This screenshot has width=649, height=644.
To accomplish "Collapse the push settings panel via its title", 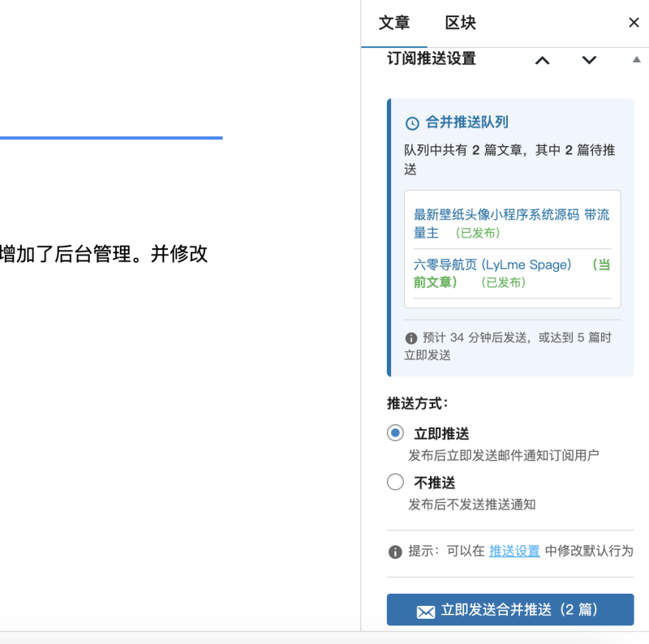I will [431, 58].
